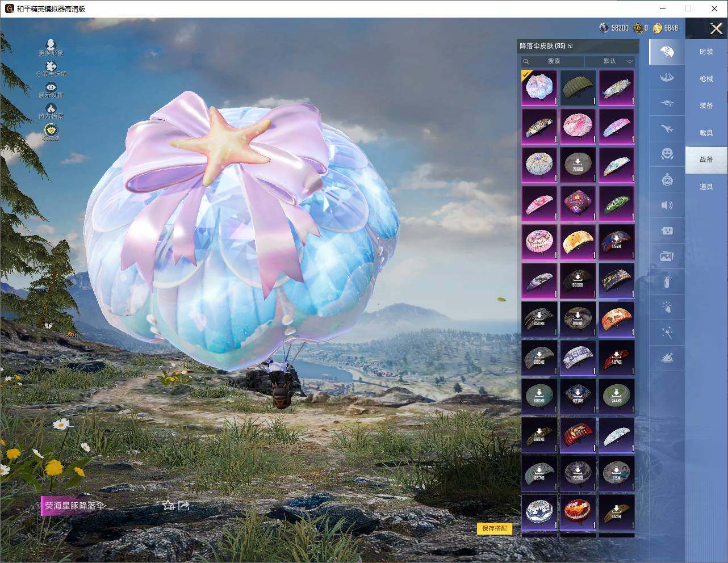Viewport: 728px width, 563px height.
Task: Select the magic wand sparkle sidebar icon
Action: [667, 333]
